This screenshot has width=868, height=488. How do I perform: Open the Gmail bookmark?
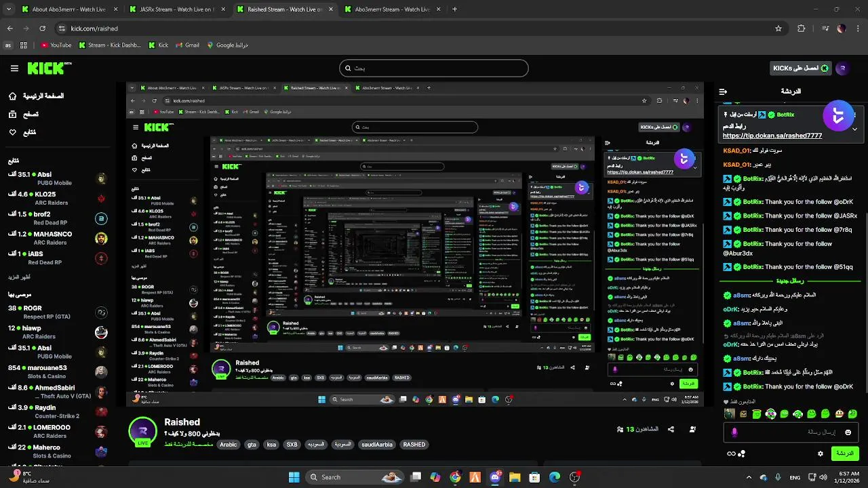(187, 45)
